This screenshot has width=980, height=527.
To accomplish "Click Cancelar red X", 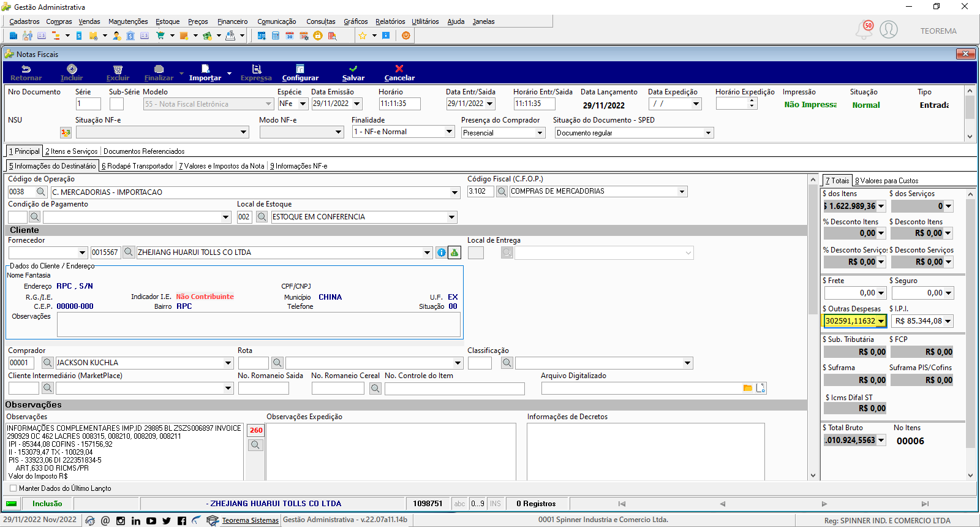I will pyautogui.click(x=399, y=69).
